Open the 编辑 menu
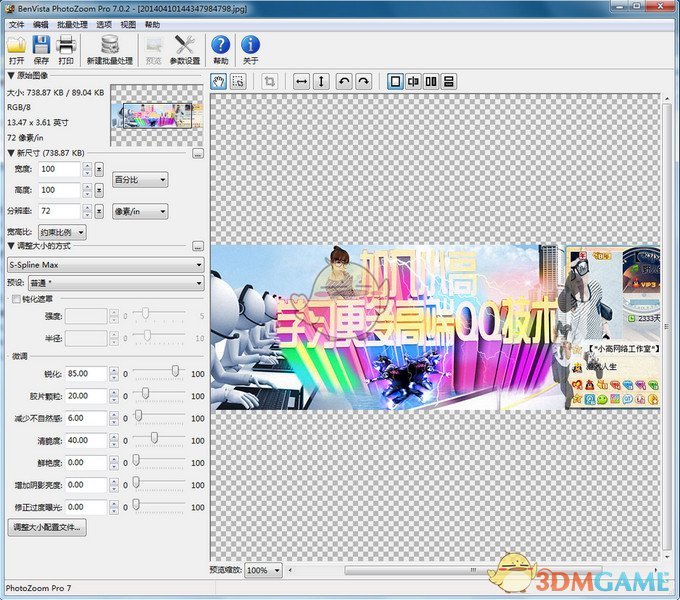The height and width of the screenshot is (600, 680). (41, 25)
